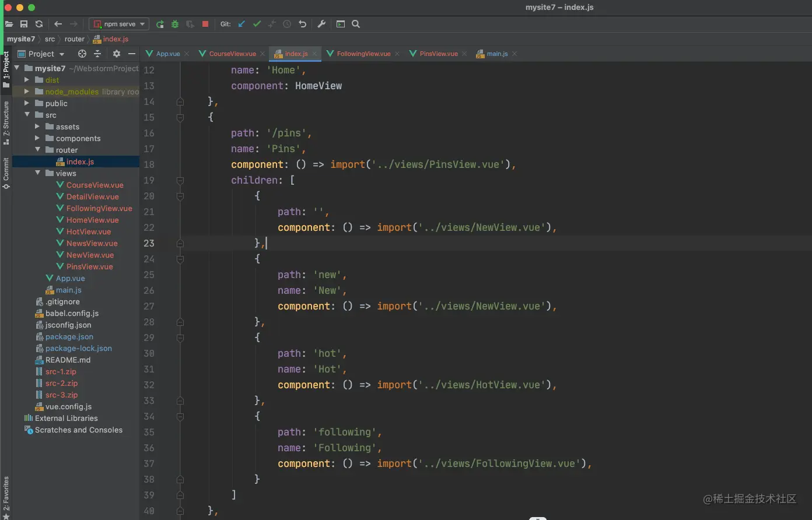
Task: Run npm serve with the run icon
Action: coord(160,24)
